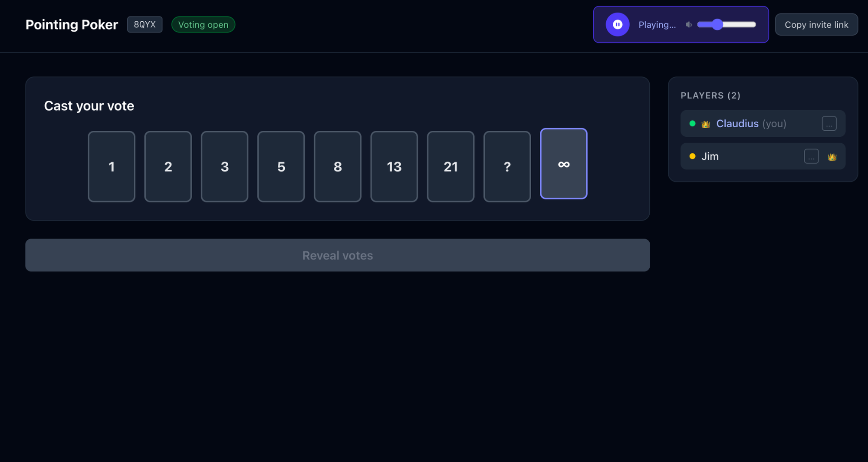Select the 2 point card
The width and height of the screenshot is (868, 462).
point(168,167)
